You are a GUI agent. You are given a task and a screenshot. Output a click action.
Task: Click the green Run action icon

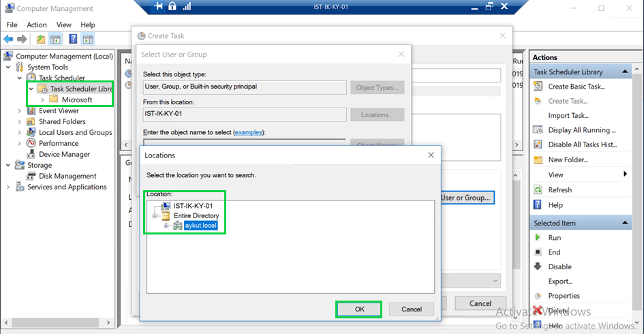pos(538,238)
